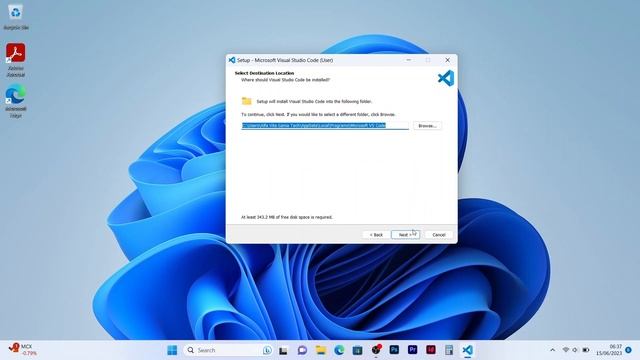Open Adobe Acrobat desktop shortcut
Screen dimensions: 640x360
[16, 60]
